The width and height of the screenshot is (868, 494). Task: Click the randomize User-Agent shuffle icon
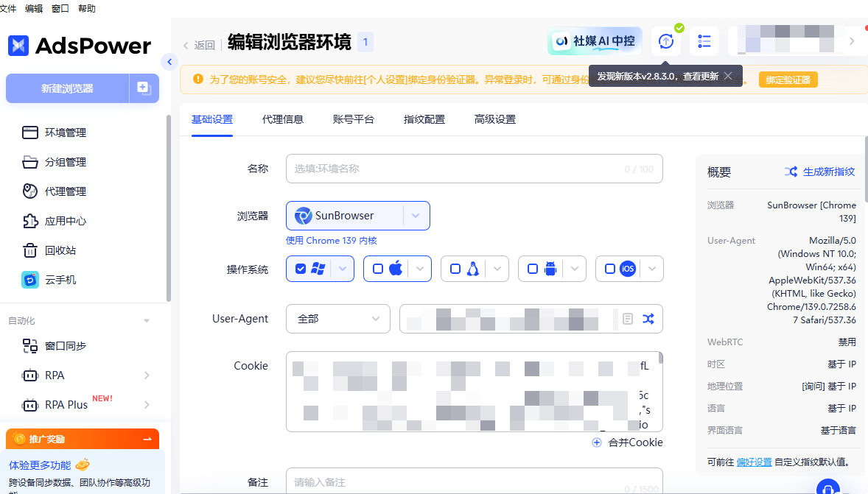(648, 319)
